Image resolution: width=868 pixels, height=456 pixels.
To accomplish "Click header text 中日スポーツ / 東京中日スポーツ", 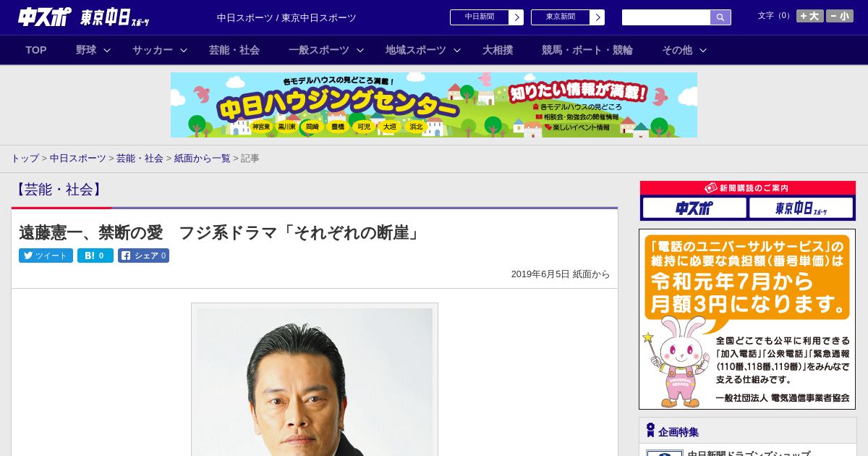I will tap(286, 17).
